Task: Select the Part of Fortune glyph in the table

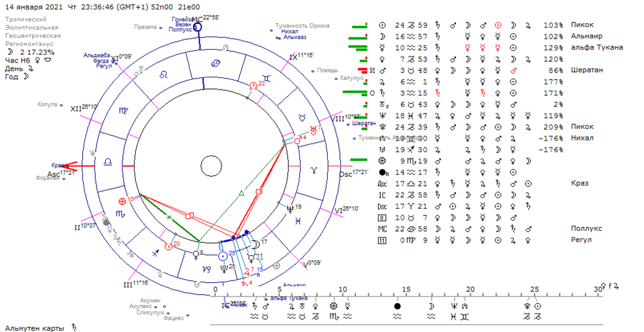Action: click(382, 161)
